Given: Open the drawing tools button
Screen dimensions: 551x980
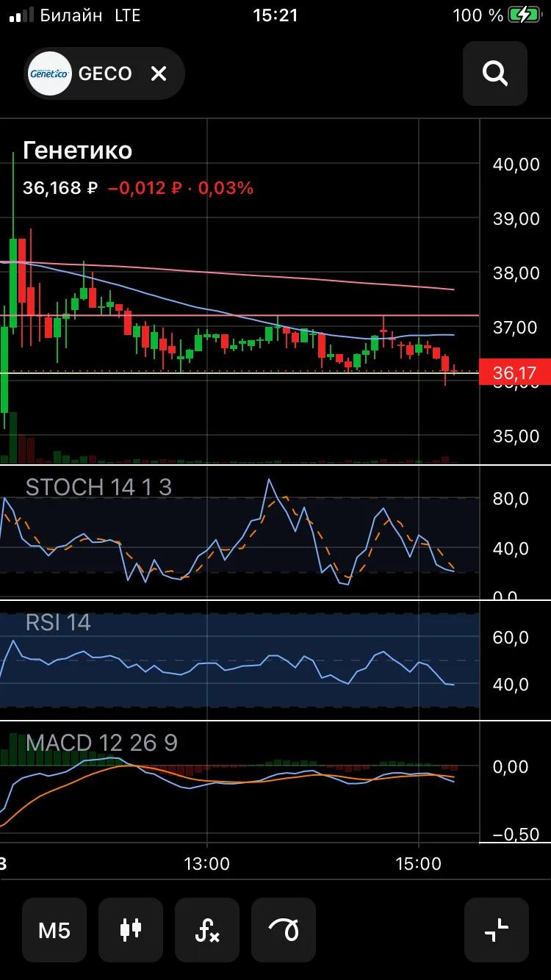Looking at the screenshot, I should (x=284, y=930).
